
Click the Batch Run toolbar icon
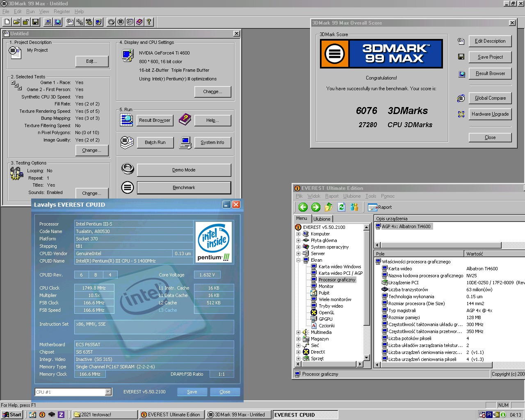[130, 22]
